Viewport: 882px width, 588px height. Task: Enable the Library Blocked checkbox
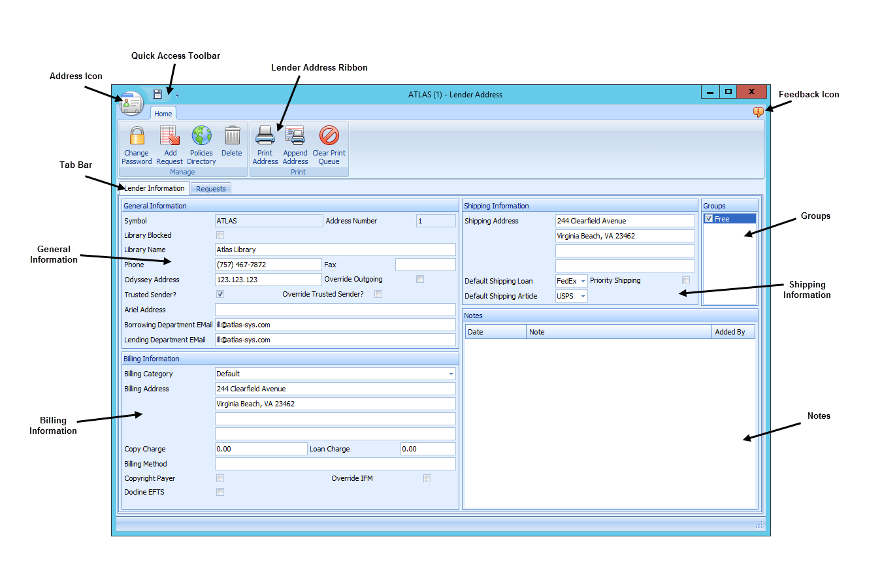pos(220,235)
